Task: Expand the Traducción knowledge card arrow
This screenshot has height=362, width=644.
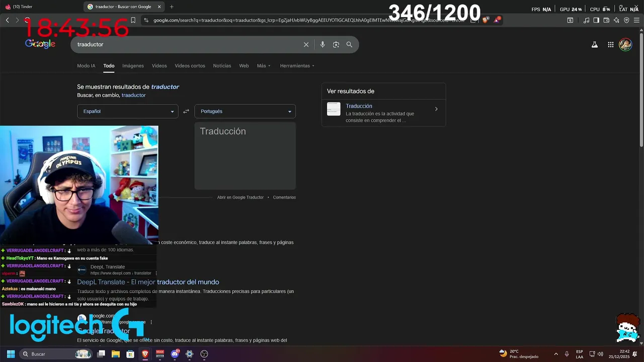Action: 436,109
